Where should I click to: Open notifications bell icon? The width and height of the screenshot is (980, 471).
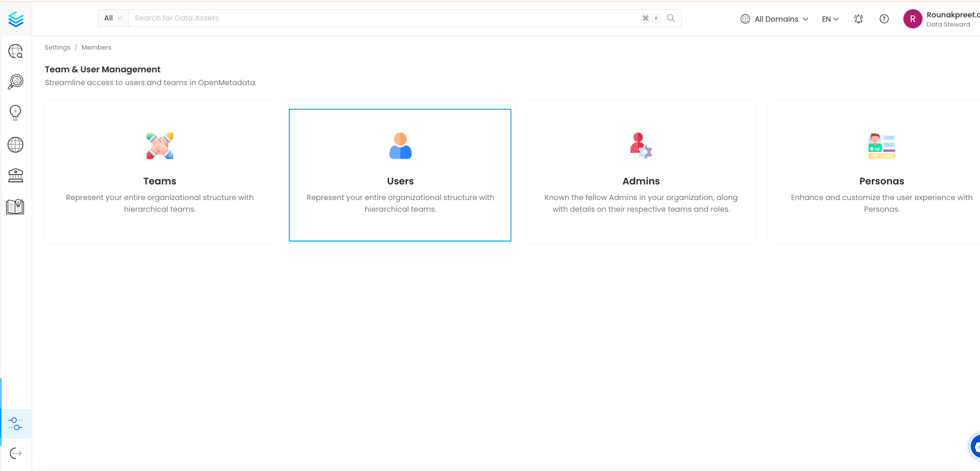(x=858, y=19)
